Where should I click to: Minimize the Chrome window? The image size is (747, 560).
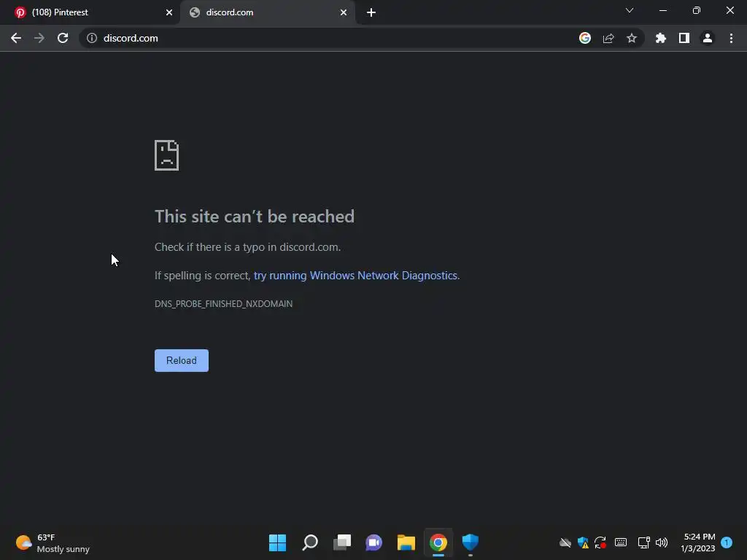click(662, 10)
